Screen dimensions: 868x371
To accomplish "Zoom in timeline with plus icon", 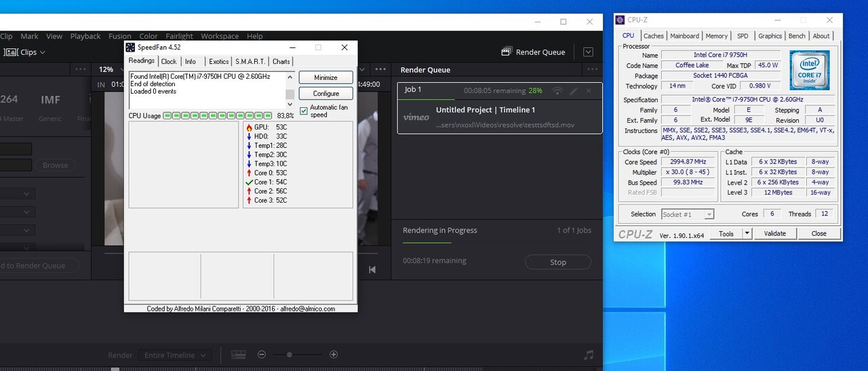I will pos(334,354).
